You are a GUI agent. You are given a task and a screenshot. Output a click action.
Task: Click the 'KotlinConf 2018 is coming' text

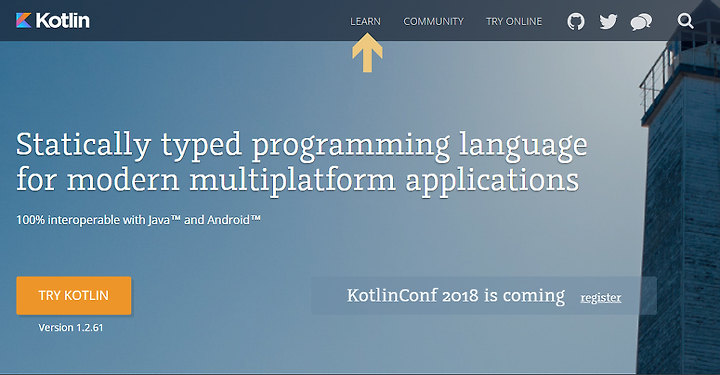coord(456,296)
